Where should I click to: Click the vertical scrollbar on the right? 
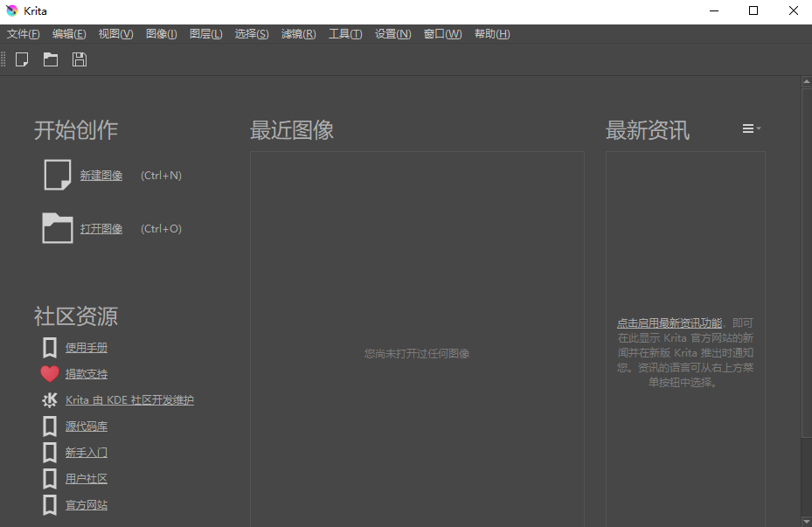tap(806, 262)
